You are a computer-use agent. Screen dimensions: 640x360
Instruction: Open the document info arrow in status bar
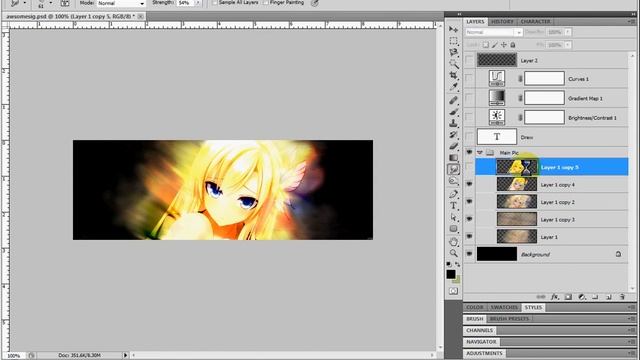(x=125, y=355)
